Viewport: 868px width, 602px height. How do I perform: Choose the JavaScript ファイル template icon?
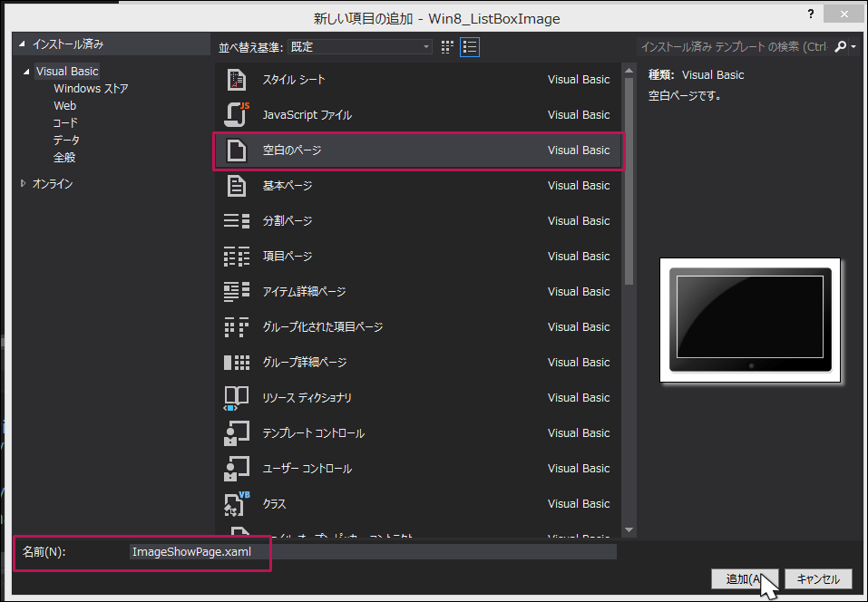click(x=237, y=114)
